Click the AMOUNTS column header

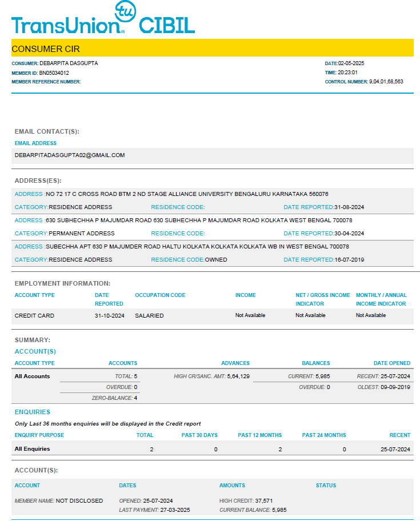(x=232, y=486)
